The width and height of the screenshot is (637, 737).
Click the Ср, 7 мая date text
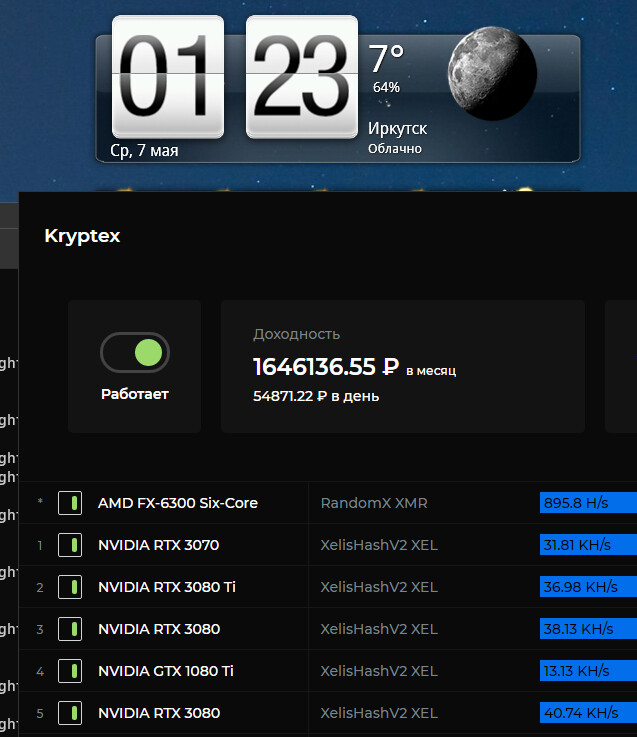click(144, 150)
